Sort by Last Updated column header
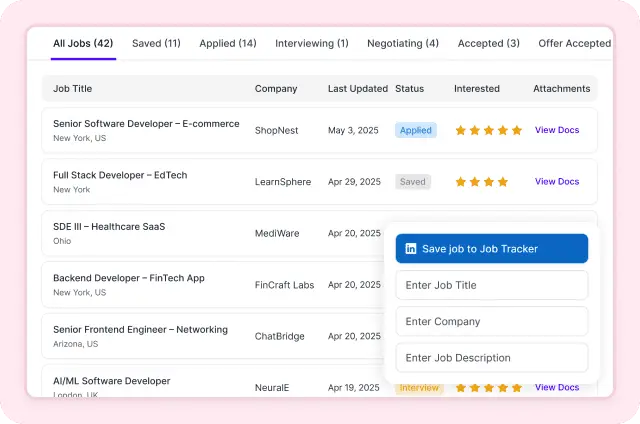The image size is (640, 424). coord(357,88)
